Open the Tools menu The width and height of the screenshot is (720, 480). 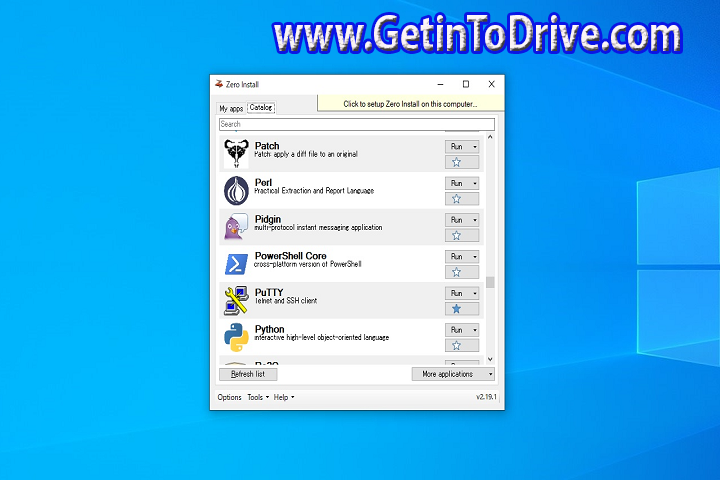258,397
